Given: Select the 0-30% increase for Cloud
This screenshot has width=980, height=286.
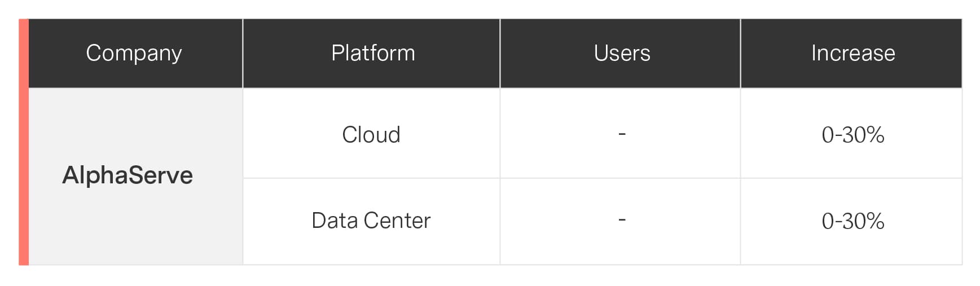Looking at the screenshot, I should tap(852, 135).
